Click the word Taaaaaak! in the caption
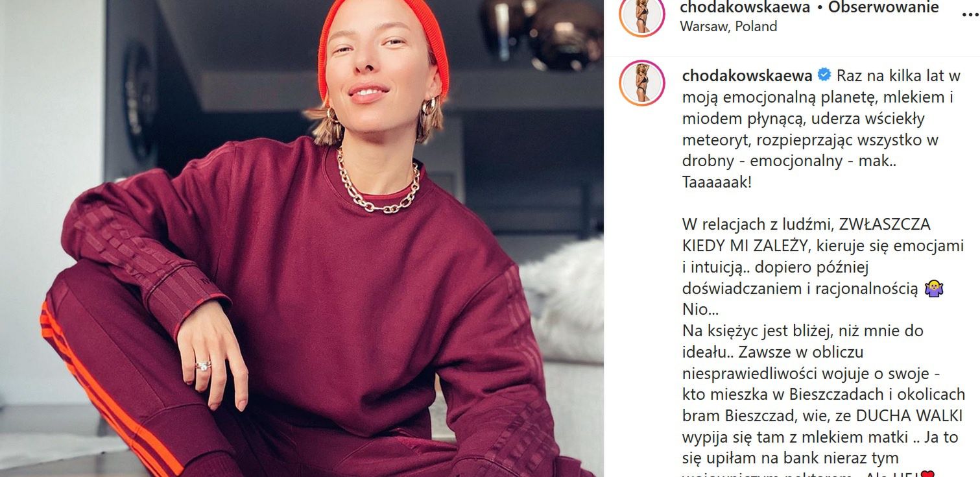 717,182
